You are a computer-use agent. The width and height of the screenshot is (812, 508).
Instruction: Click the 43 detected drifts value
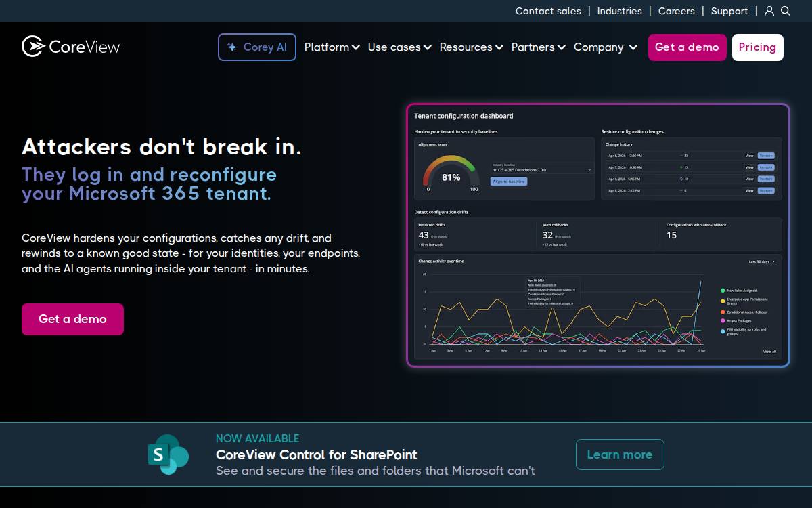tap(424, 235)
